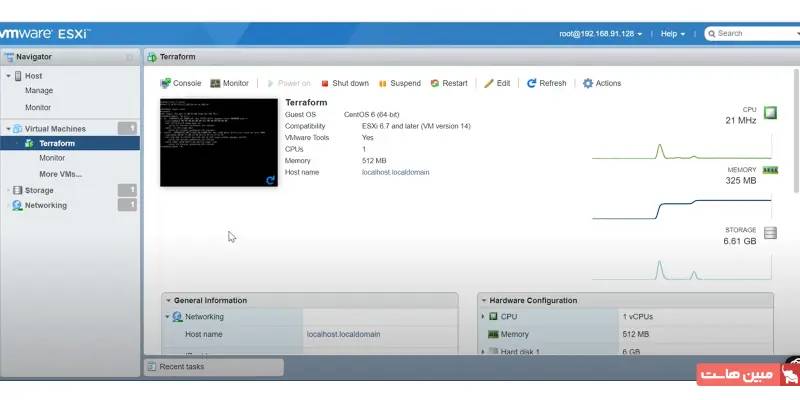Click the Networking globe icon

(x=17, y=205)
